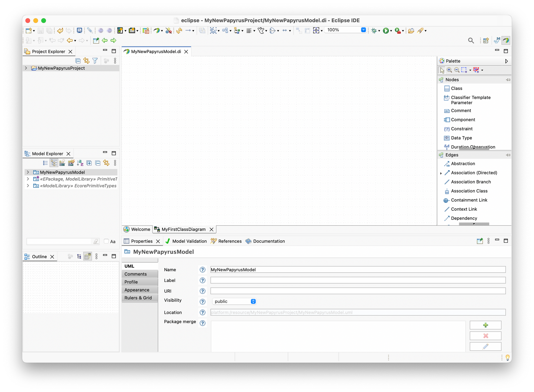Click the Nodes palette scroll-down bar
Screen dimensions: 534x392
click(x=474, y=149)
